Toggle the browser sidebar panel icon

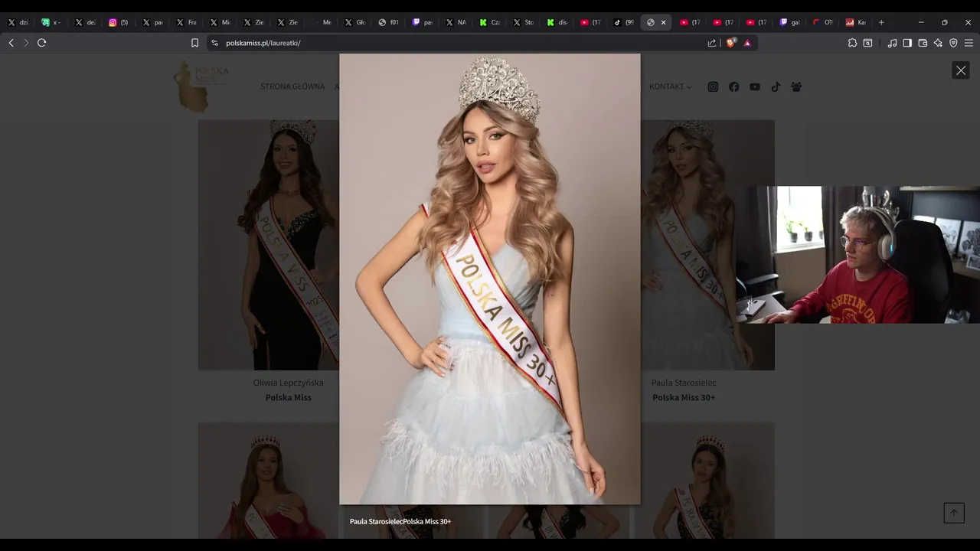[x=907, y=43]
